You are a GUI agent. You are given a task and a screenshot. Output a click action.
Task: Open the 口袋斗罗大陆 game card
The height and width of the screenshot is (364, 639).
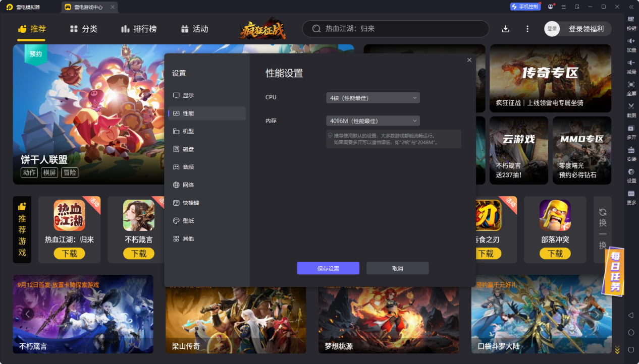[542, 314]
